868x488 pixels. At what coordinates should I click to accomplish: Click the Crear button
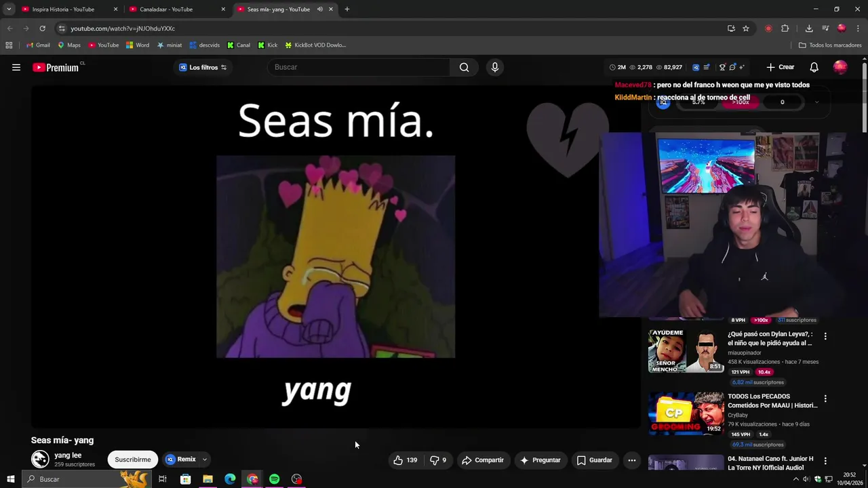[x=781, y=67]
